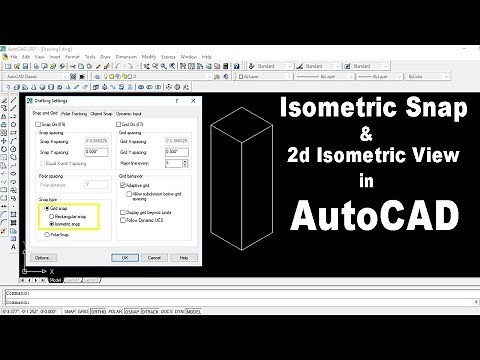Viewport: 480px width, 360px height.
Task: Select the Rotate tool in Modify toolbar
Action: (x=4, y=149)
